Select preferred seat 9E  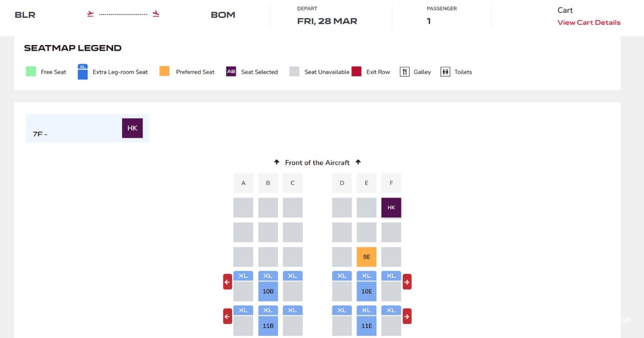tap(367, 257)
